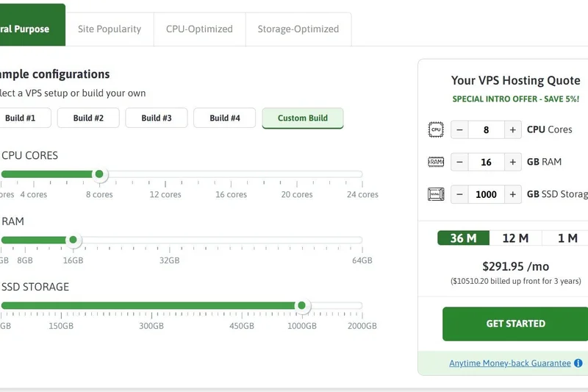Click the SPECIAL INTRO OFFER - SAVE 5% text
This screenshot has height=392, width=588.
(x=516, y=99)
